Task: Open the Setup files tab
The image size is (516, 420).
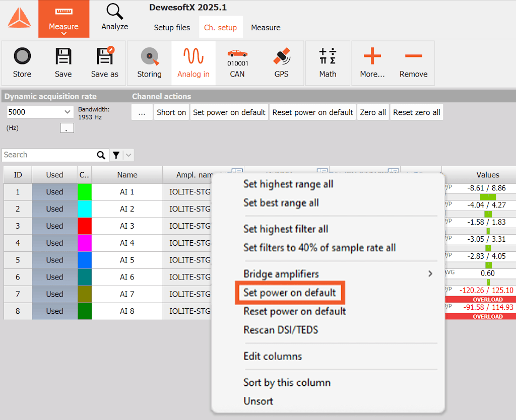Action: click(x=172, y=28)
